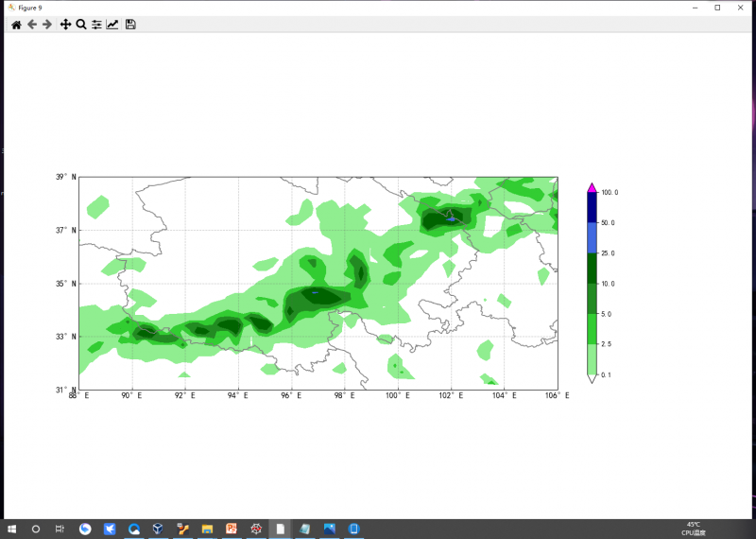This screenshot has height=539, width=756.
Task: Activate the Pan/Move axes tool
Action: [65, 25]
